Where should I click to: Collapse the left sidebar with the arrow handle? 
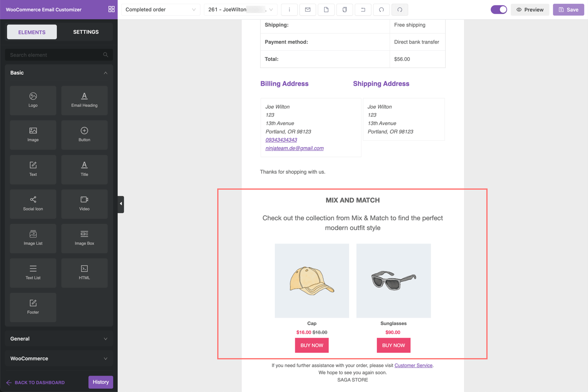click(x=120, y=203)
